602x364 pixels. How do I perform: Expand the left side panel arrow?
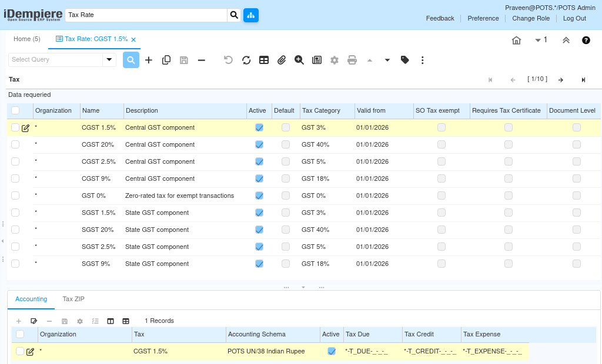[3, 241]
